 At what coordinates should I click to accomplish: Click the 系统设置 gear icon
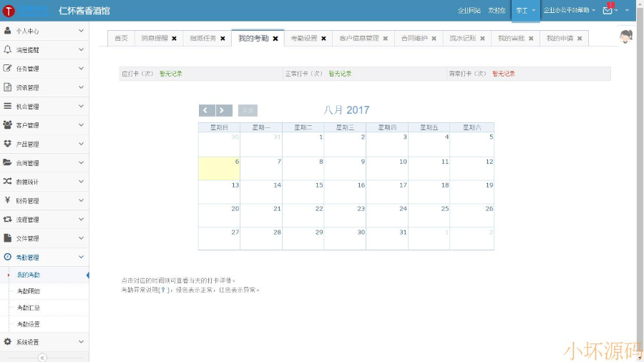pyautogui.click(x=7, y=341)
